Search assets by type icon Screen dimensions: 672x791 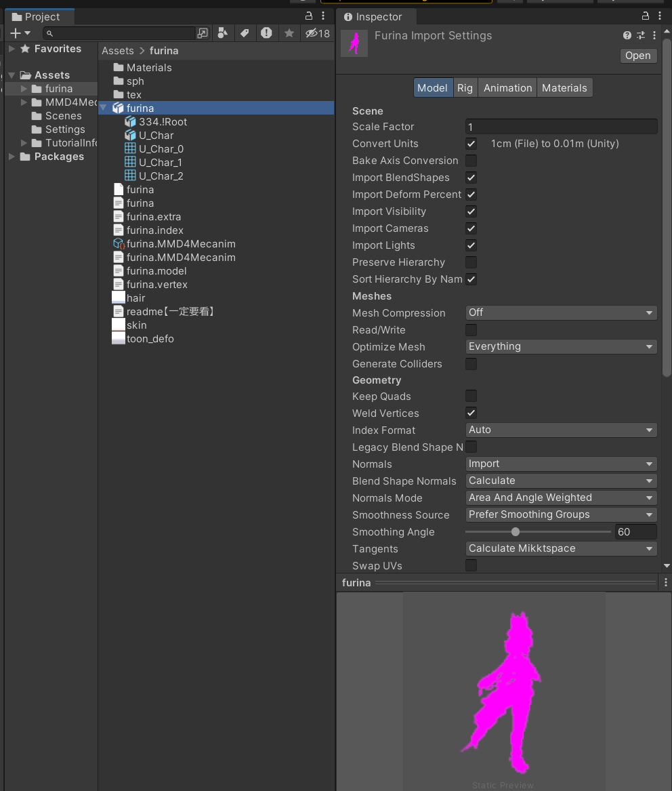(x=222, y=33)
